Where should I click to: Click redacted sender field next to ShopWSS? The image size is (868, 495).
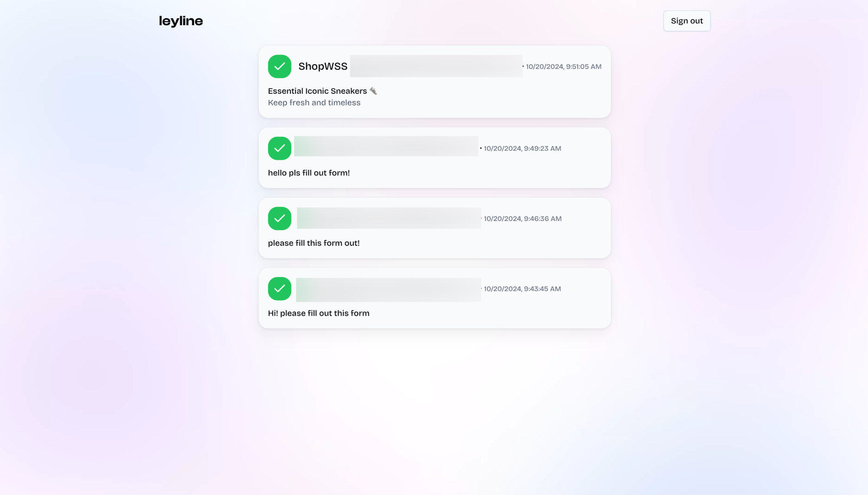click(x=436, y=66)
